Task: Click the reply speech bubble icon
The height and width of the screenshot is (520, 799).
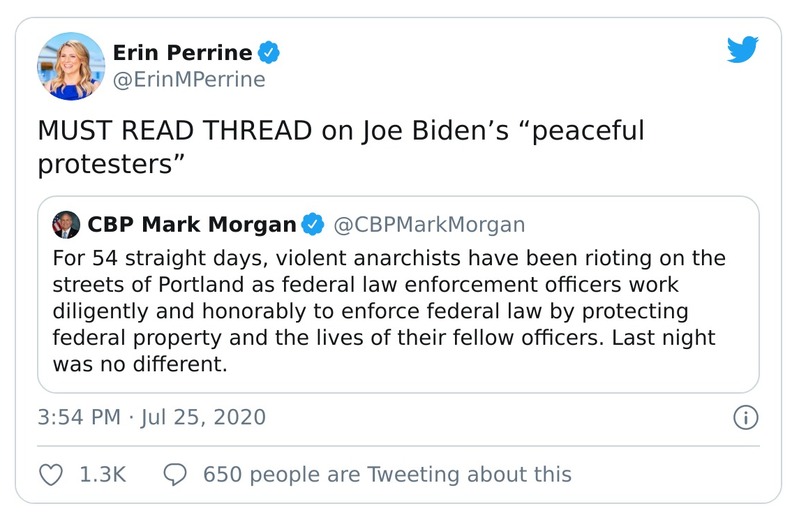Action: (176, 474)
